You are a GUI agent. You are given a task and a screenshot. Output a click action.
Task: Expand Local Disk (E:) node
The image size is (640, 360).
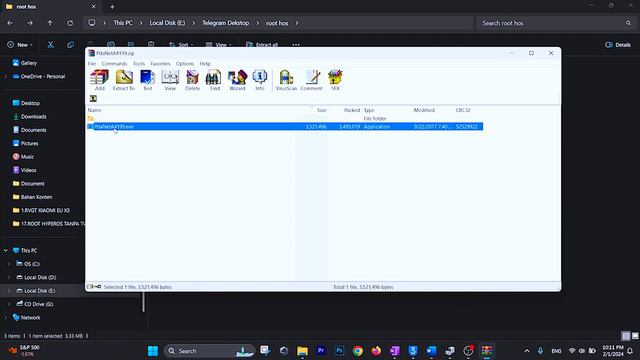click(x=9, y=291)
